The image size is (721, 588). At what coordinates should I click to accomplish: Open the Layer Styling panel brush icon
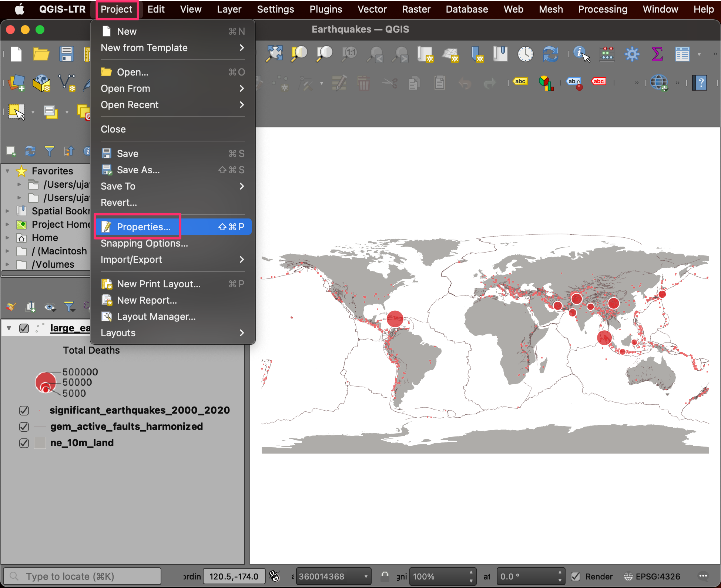click(11, 307)
